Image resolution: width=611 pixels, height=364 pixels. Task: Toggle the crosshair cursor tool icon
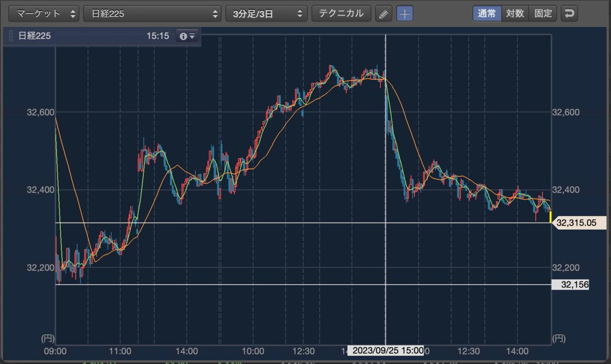[x=405, y=14]
